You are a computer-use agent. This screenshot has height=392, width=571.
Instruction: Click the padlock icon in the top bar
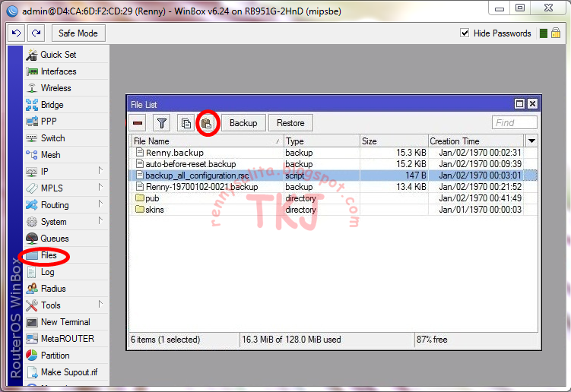pyautogui.click(x=555, y=33)
